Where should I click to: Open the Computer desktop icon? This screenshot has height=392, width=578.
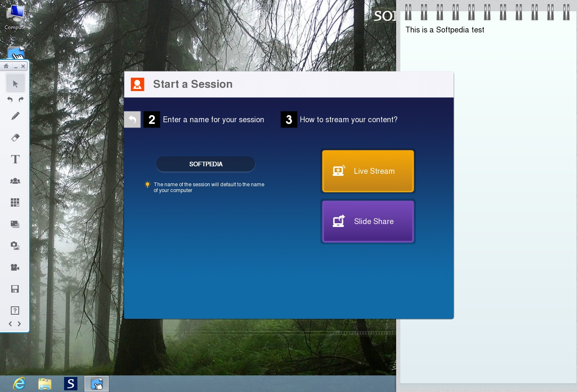pos(16,17)
